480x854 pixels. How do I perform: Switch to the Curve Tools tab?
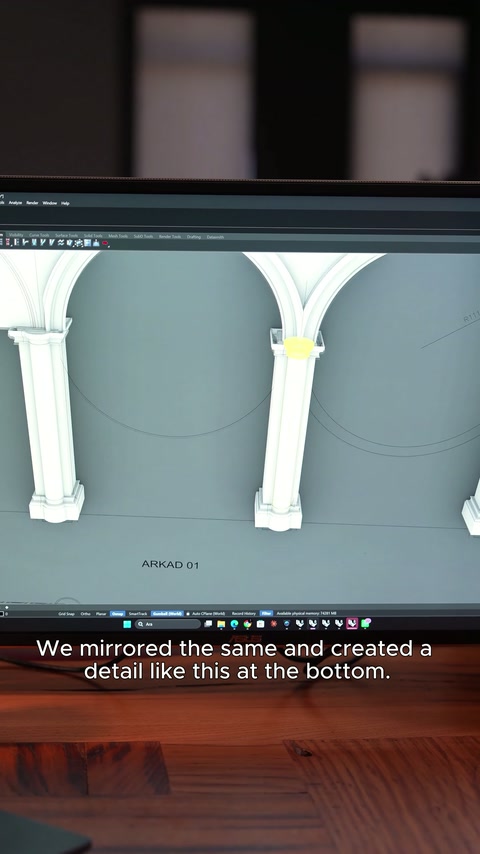pyautogui.click(x=39, y=235)
